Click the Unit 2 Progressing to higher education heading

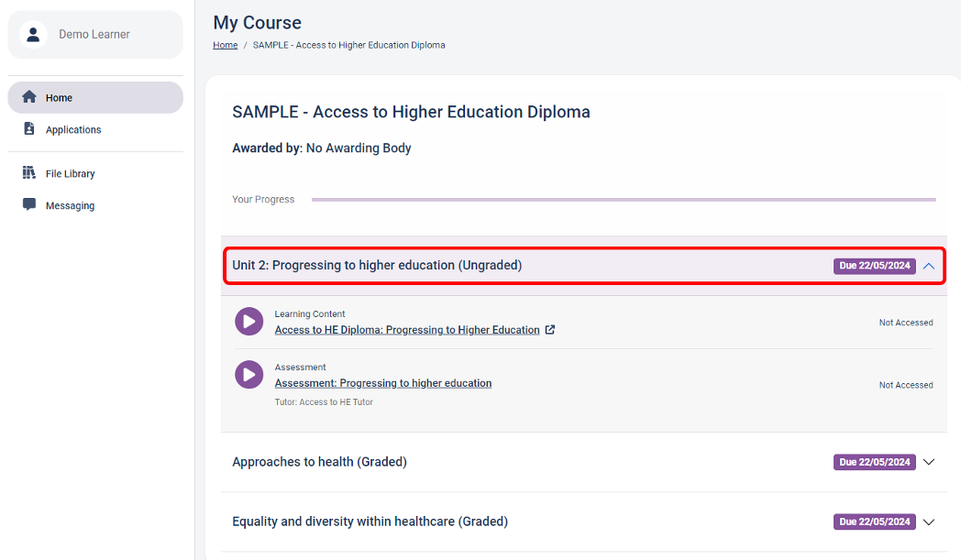[377, 266]
